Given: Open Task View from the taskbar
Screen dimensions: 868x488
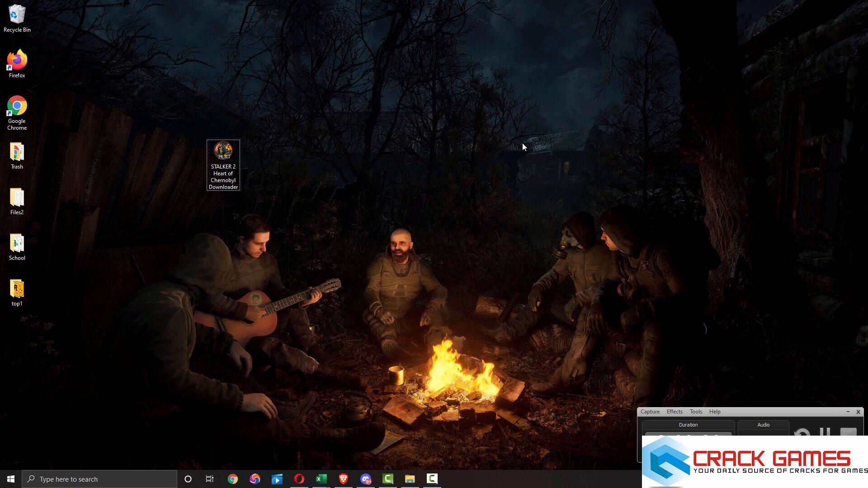Looking at the screenshot, I should [x=210, y=479].
